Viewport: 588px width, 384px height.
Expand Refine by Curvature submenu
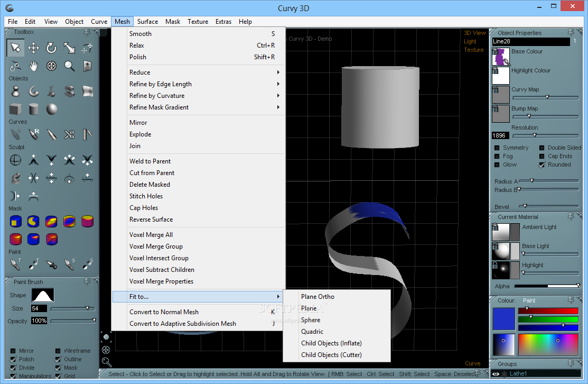pyautogui.click(x=199, y=95)
